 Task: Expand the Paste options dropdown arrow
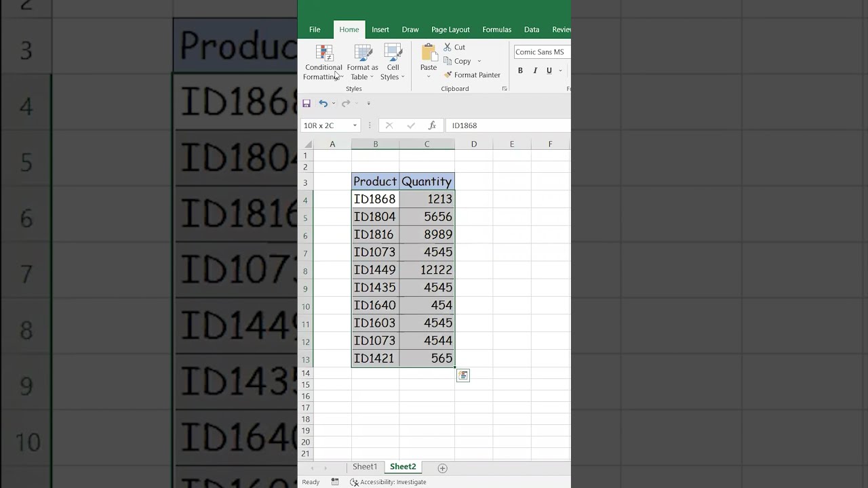click(x=429, y=77)
